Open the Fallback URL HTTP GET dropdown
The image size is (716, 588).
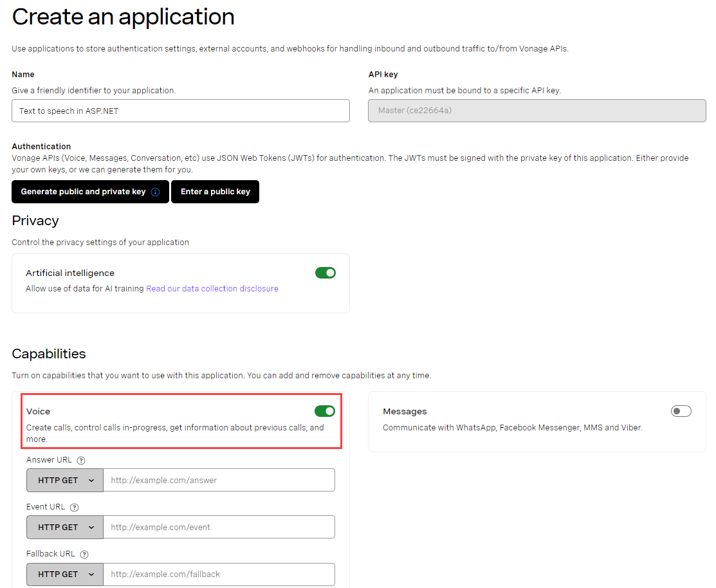65,574
